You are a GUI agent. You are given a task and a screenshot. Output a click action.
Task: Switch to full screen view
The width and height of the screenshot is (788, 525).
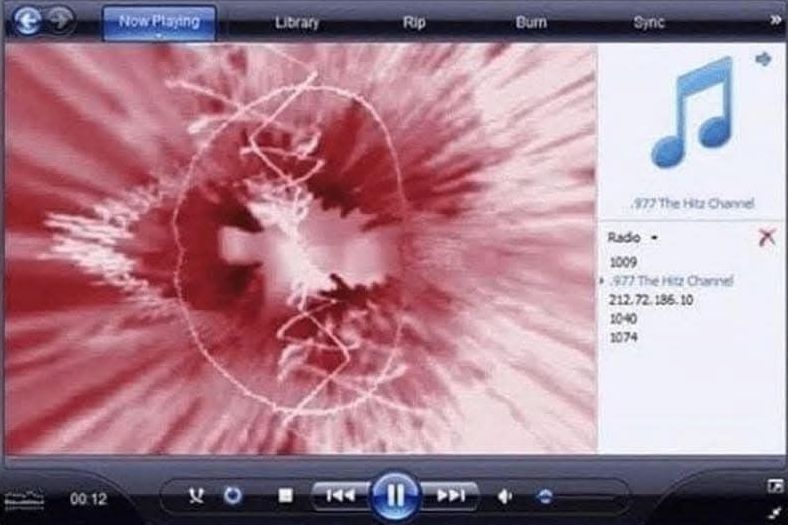[775, 485]
